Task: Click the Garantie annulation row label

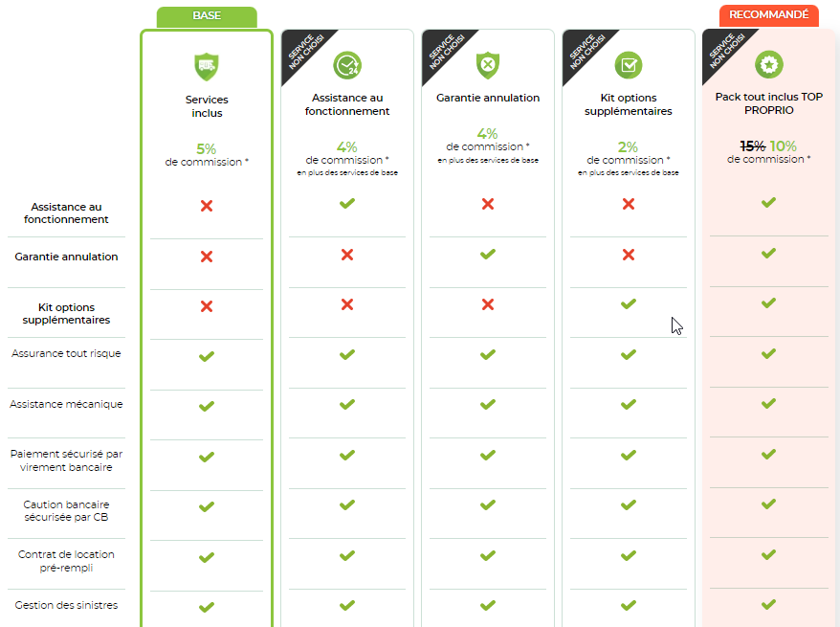Action: 67,257
